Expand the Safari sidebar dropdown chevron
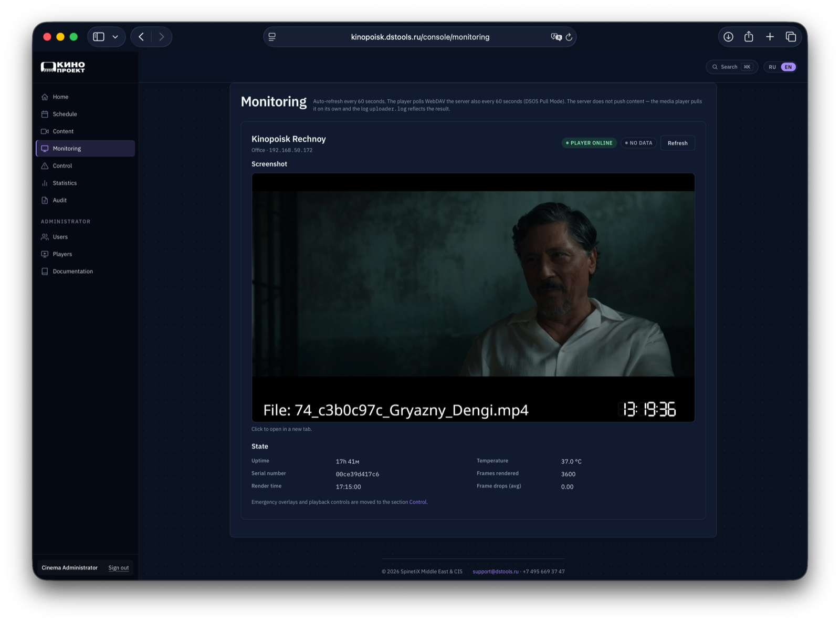840x623 pixels. point(115,37)
